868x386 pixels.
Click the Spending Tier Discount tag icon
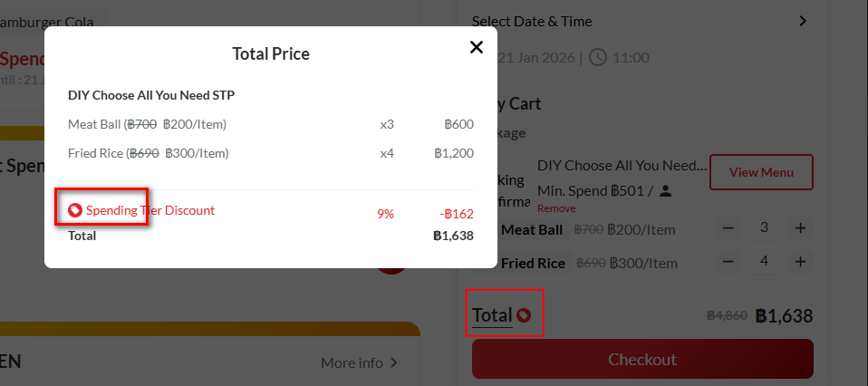(75, 210)
